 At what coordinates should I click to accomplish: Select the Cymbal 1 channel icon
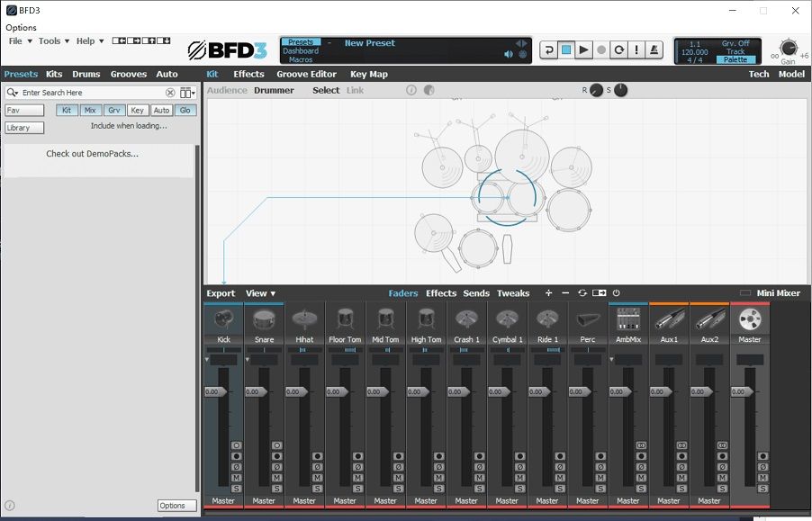[x=507, y=319]
